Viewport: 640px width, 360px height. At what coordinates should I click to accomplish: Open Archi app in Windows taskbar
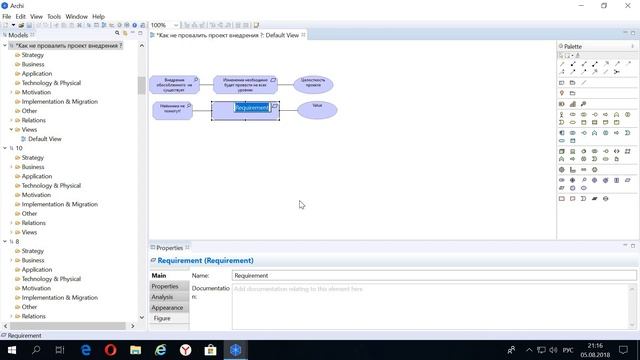click(236, 350)
